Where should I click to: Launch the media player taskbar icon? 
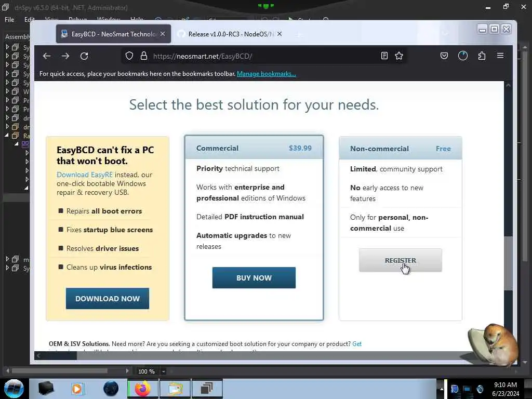coord(77,389)
